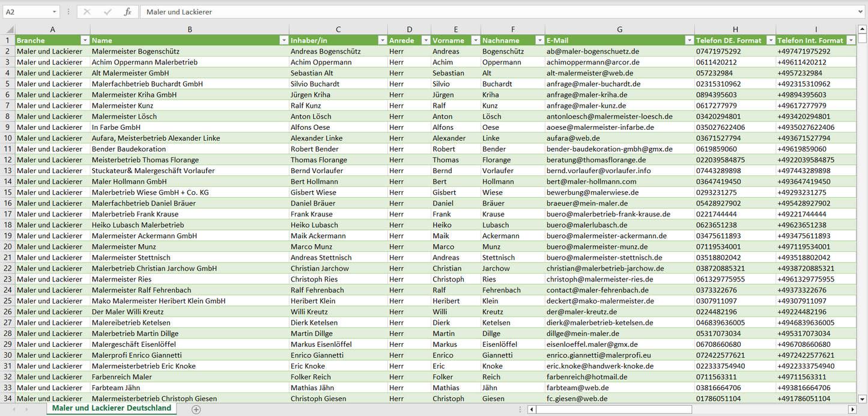Click the Insert Function fx icon
868x416 pixels.
coord(127,12)
